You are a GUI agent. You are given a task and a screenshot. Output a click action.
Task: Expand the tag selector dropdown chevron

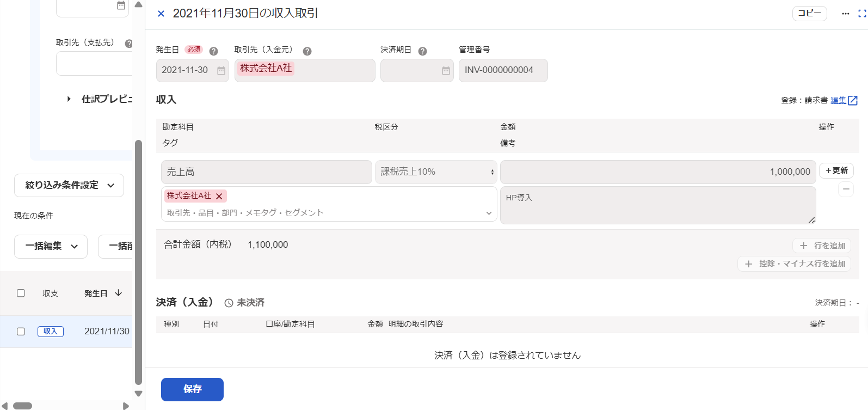pyautogui.click(x=489, y=213)
